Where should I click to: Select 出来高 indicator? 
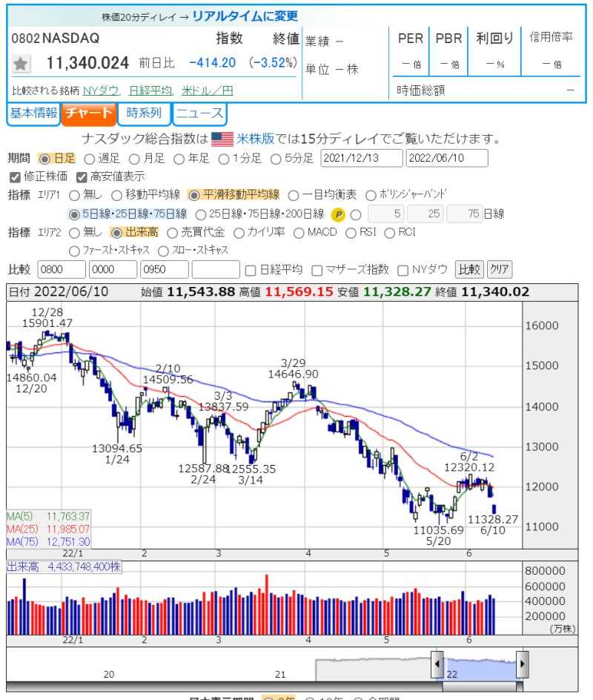click(x=116, y=233)
